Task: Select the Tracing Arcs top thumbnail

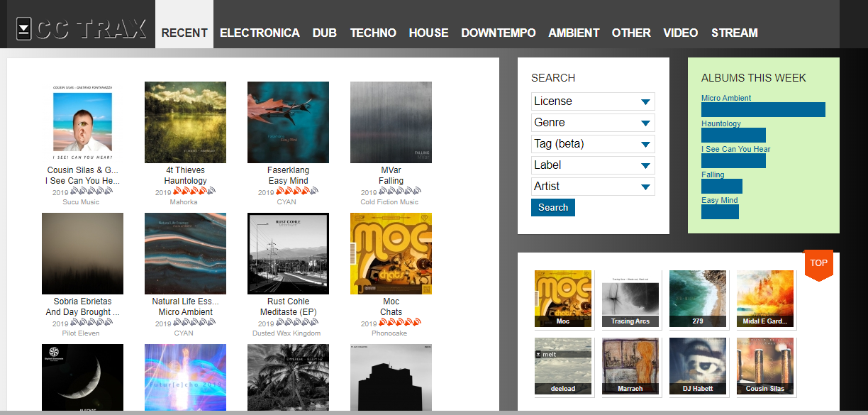Action: [630, 298]
